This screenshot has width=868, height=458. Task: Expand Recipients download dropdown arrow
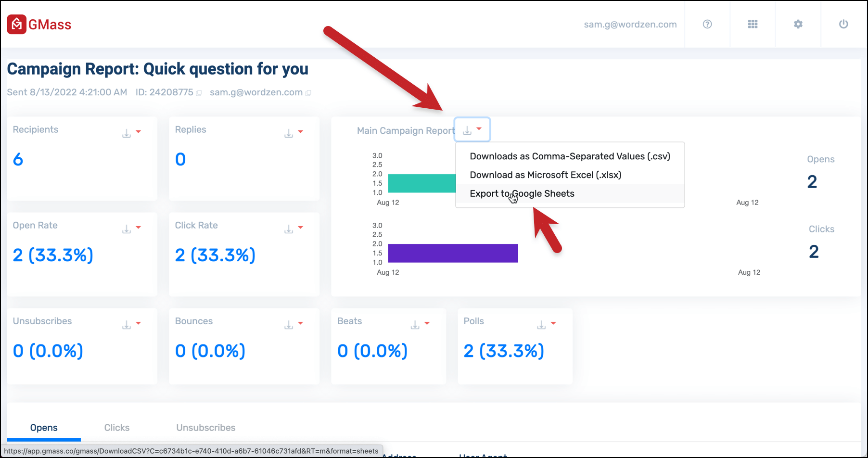click(x=138, y=131)
